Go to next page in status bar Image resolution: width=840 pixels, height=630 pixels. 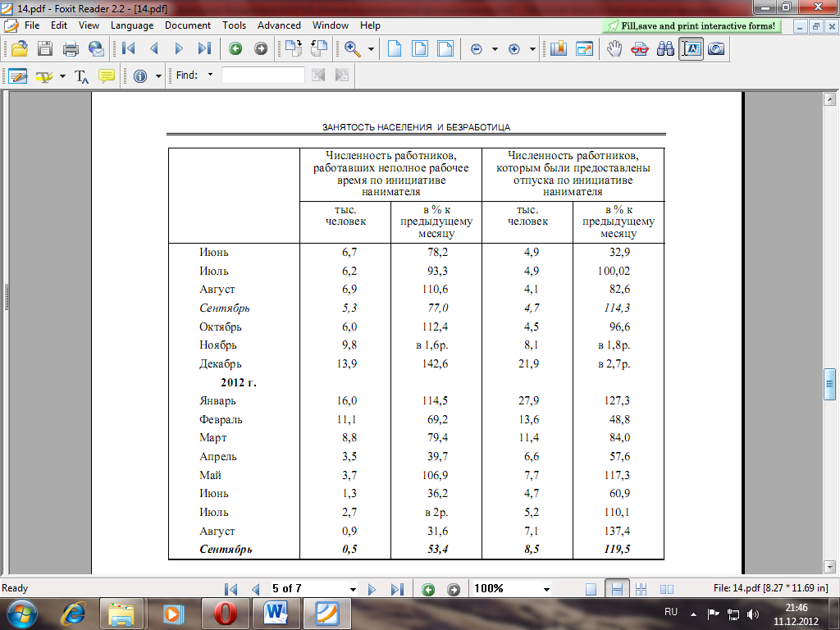(x=372, y=589)
